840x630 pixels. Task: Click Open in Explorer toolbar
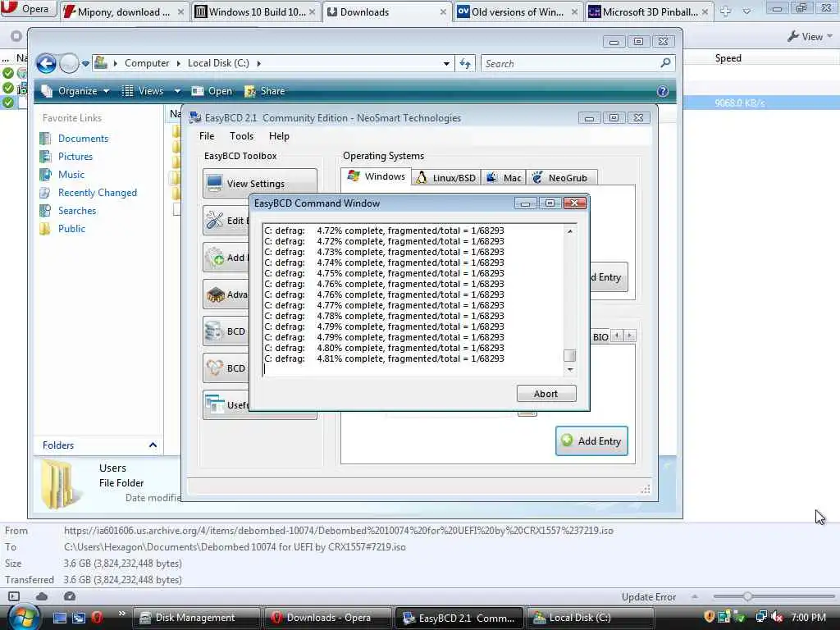tap(212, 91)
